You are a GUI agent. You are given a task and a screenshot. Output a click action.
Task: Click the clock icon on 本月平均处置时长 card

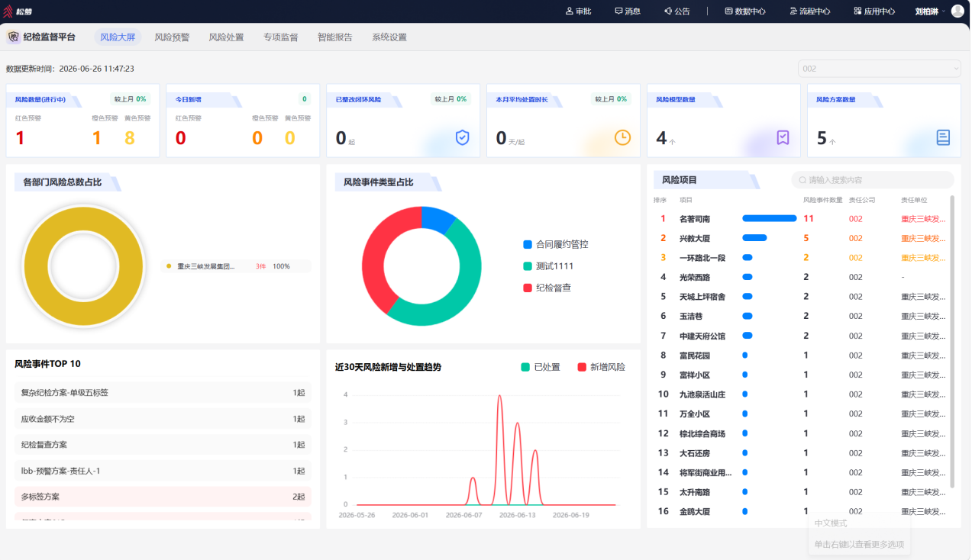[623, 137]
